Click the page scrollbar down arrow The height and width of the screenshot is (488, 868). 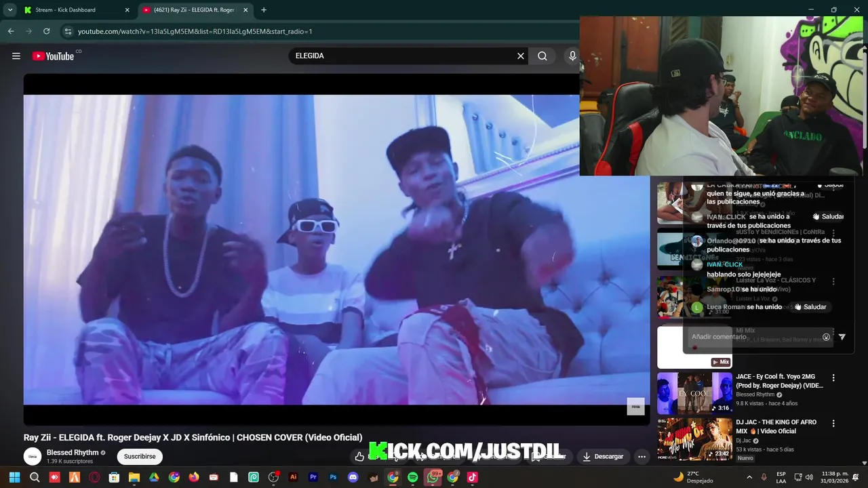coord(865,464)
